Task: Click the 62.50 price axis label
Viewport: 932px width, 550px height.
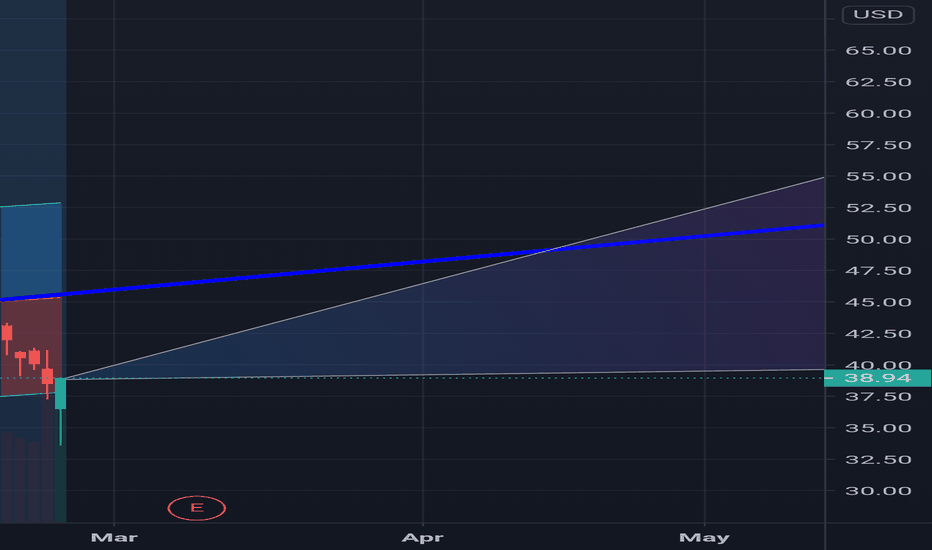Action: click(x=878, y=82)
